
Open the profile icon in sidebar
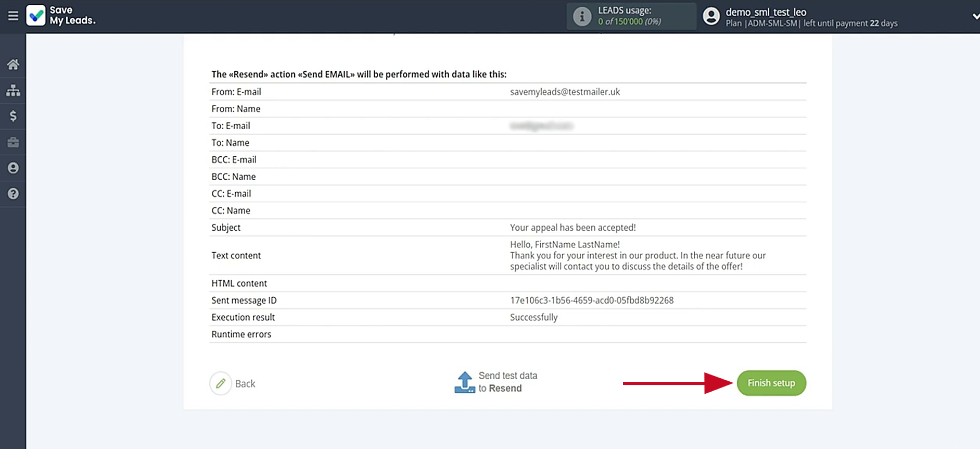coord(13,168)
